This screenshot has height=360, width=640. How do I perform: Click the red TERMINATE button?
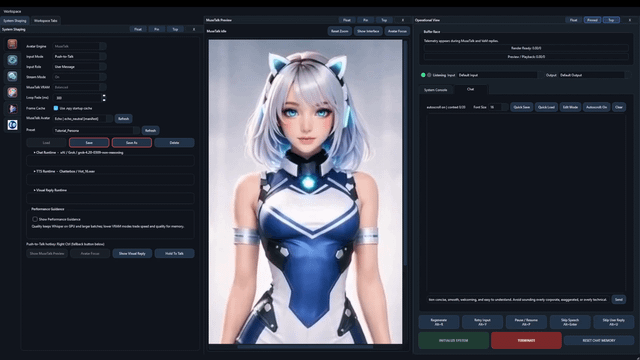pos(526,340)
